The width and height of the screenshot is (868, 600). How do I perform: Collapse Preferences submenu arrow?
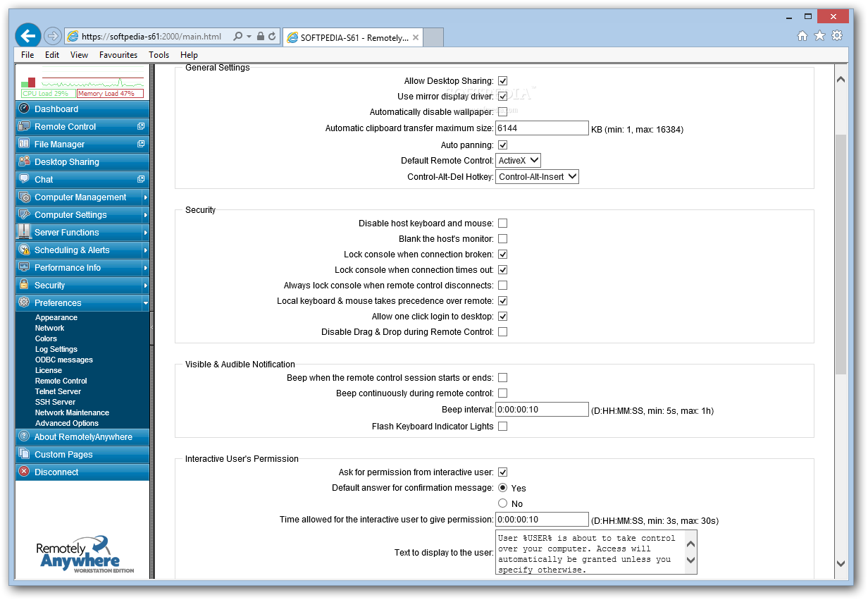[145, 303]
